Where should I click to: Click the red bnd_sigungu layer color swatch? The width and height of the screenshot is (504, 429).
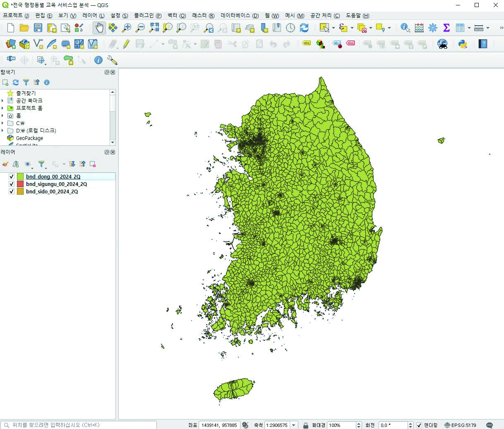click(x=20, y=184)
